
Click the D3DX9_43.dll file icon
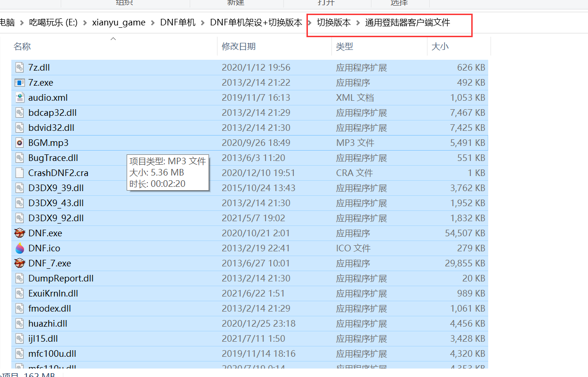point(19,203)
